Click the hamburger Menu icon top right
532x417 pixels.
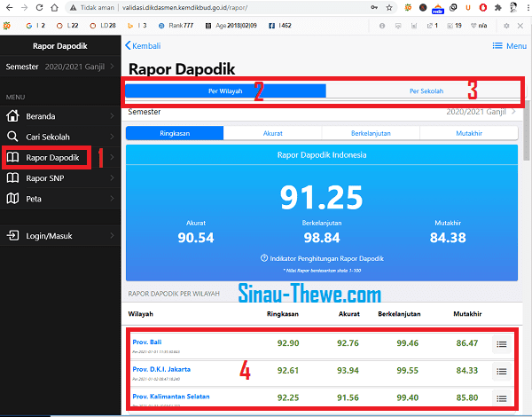(497, 45)
